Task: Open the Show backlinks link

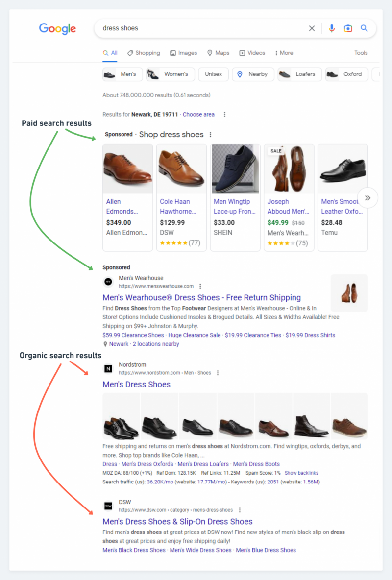Action: coord(301,473)
